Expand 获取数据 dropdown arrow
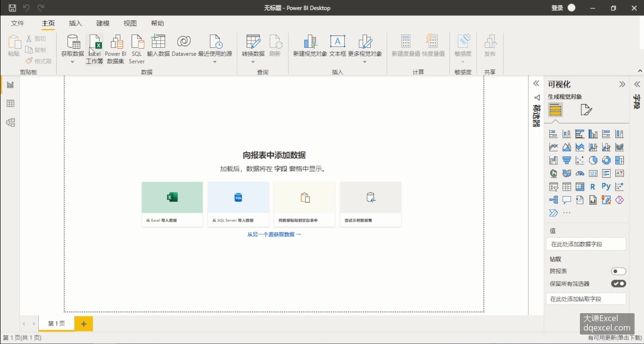Screen dimensions: 644x344 (72, 62)
